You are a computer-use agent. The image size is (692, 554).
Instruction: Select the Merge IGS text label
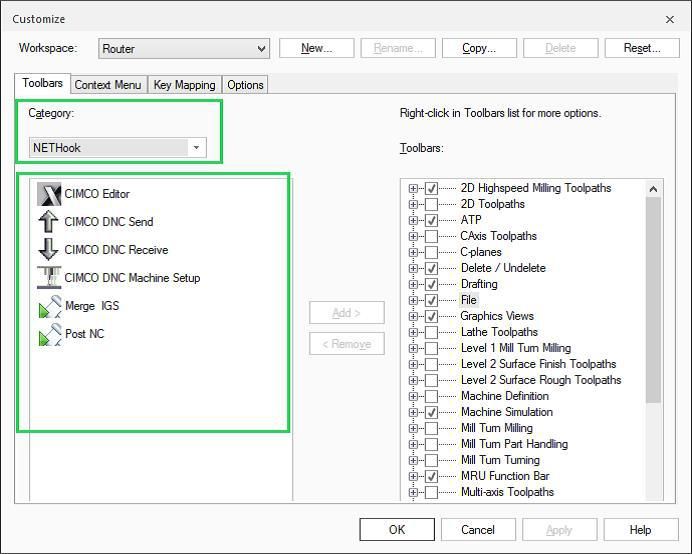click(92, 305)
